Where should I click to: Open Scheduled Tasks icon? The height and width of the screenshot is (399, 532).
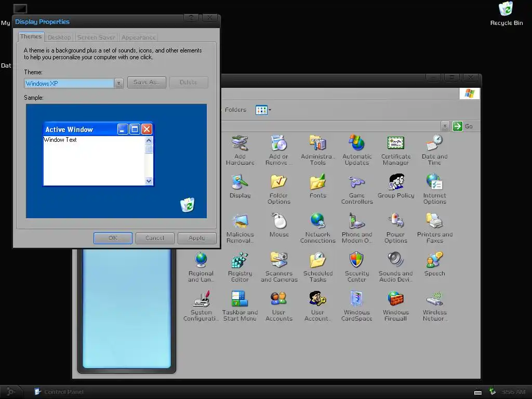click(318, 267)
